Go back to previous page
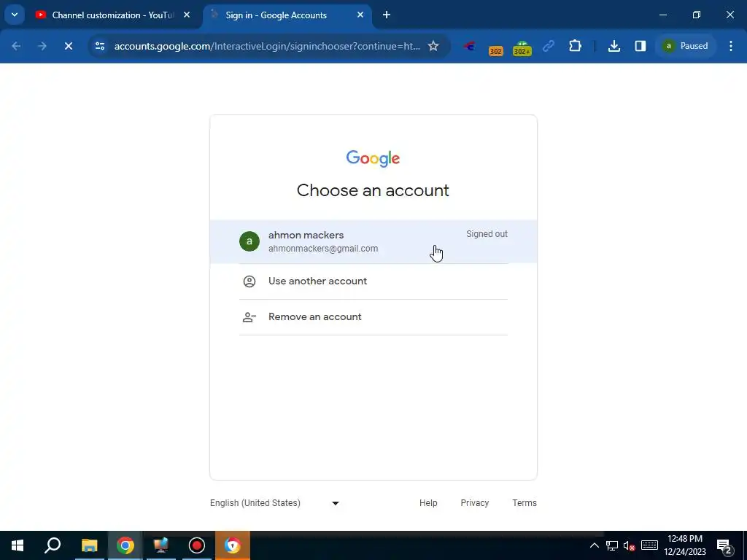747x560 pixels. click(x=16, y=46)
